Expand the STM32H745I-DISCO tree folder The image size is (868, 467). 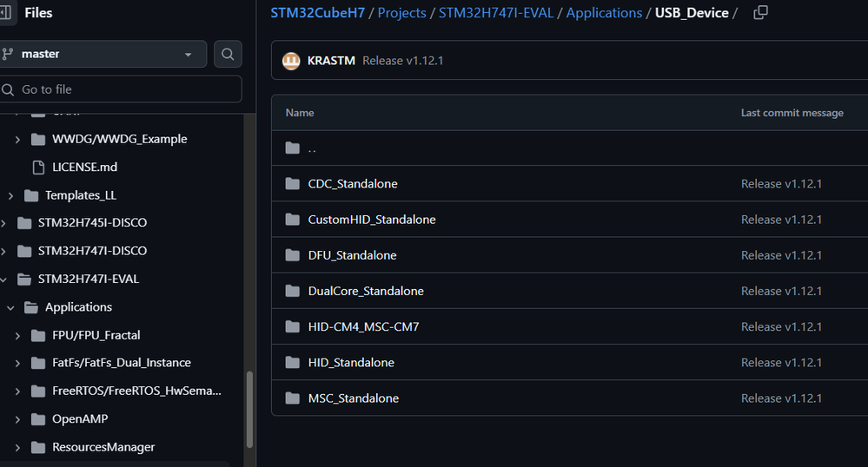(5, 223)
